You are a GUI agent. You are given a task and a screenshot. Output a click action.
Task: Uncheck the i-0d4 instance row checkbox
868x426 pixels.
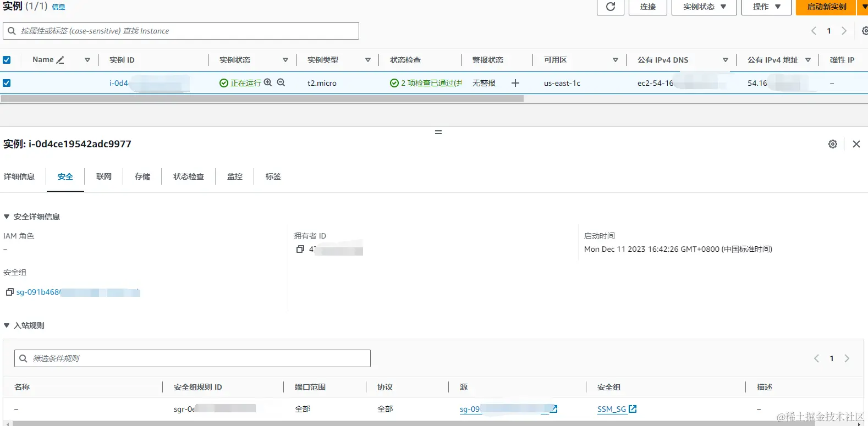(7, 83)
